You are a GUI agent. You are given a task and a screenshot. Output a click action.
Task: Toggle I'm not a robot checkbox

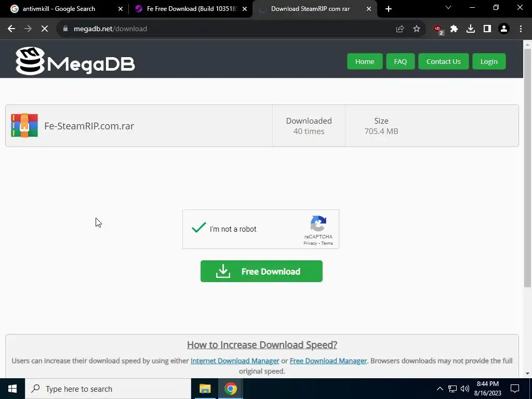tap(199, 228)
